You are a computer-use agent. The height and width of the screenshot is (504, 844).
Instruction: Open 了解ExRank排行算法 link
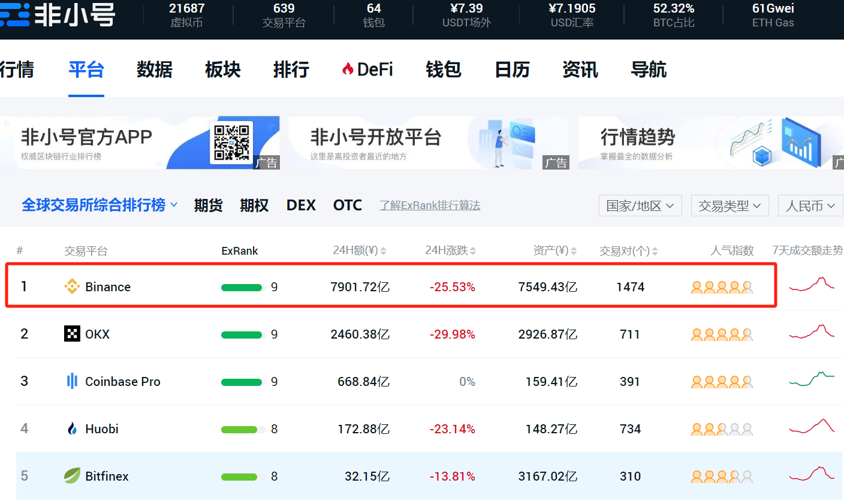tap(430, 206)
